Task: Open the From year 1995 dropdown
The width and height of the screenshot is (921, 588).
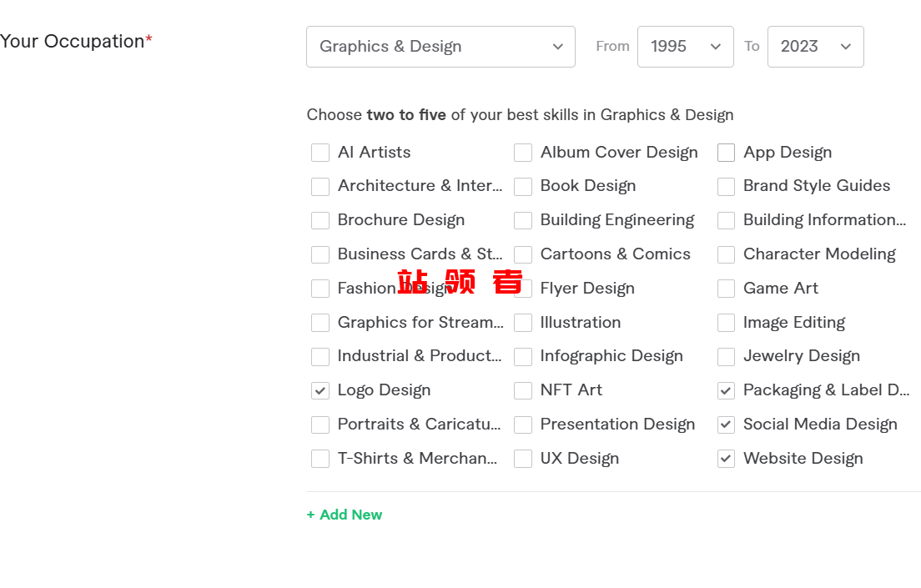Action: (x=685, y=47)
